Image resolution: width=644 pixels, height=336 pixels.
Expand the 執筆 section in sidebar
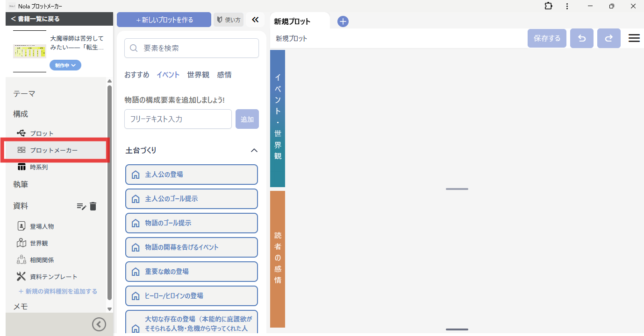[x=21, y=184]
